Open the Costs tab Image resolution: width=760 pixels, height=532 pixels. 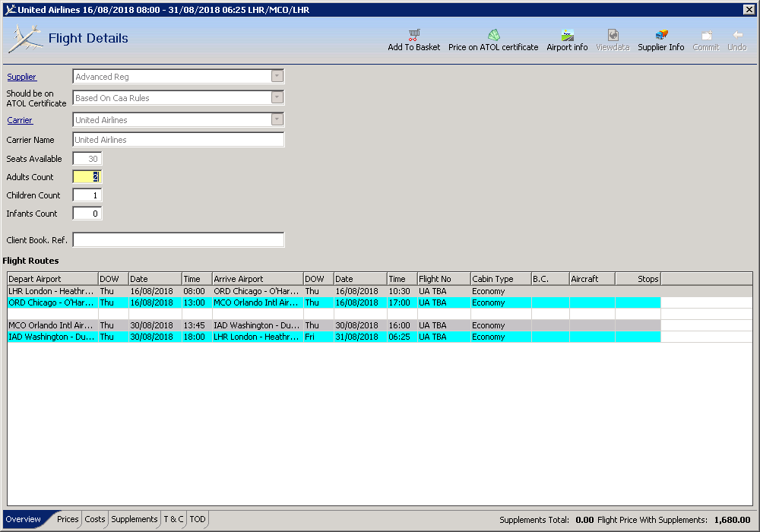tap(94, 519)
